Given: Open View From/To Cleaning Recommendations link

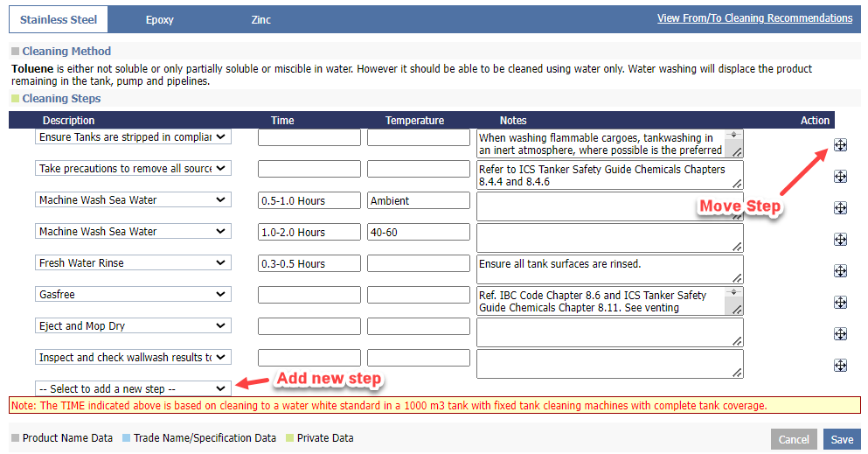Looking at the screenshot, I should click(x=754, y=18).
